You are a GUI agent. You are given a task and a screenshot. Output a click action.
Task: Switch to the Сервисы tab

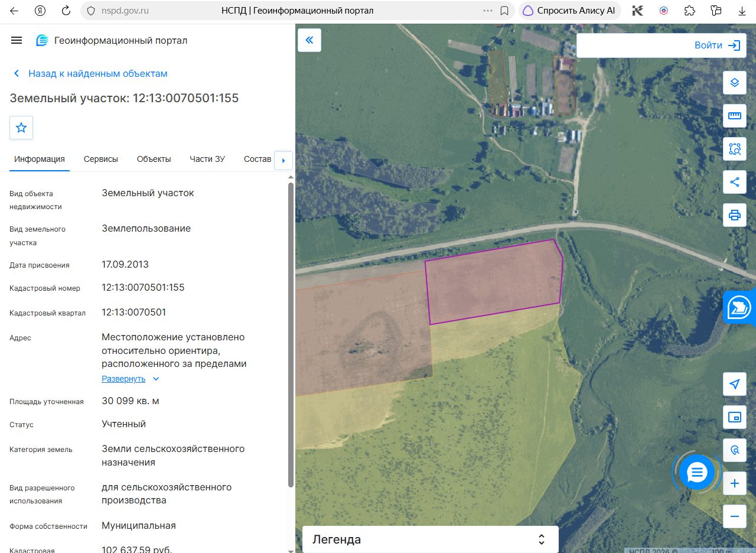(101, 159)
